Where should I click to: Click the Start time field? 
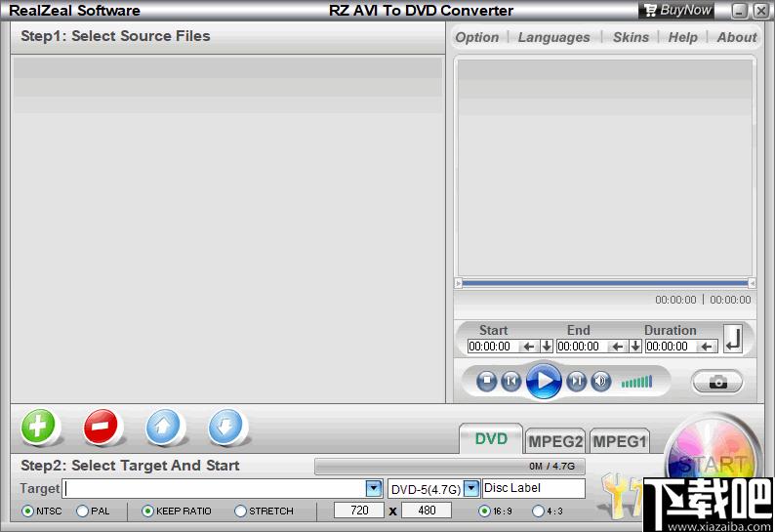tap(494, 347)
